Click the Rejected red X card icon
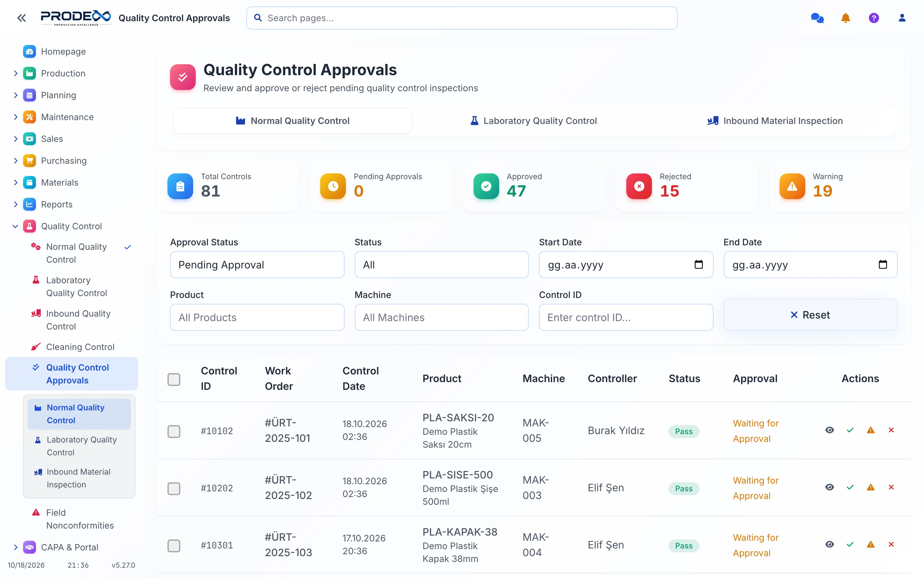 [639, 186]
